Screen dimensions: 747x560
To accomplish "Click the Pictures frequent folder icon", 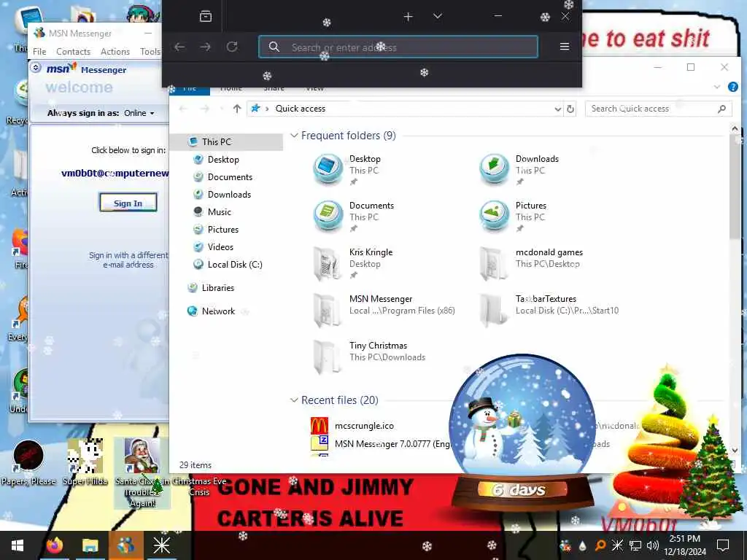I will [x=494, y=216].
